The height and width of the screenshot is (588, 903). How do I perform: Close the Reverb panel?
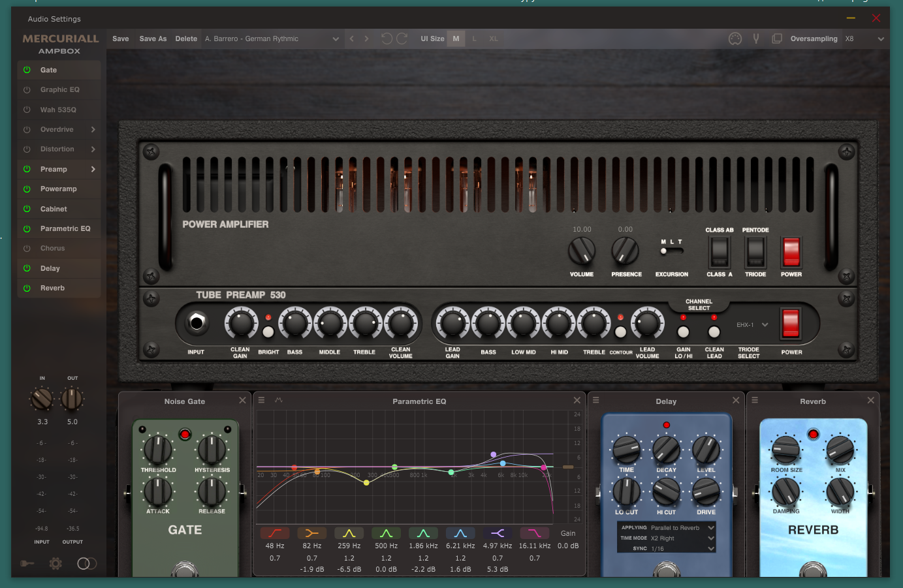(870, 400)
